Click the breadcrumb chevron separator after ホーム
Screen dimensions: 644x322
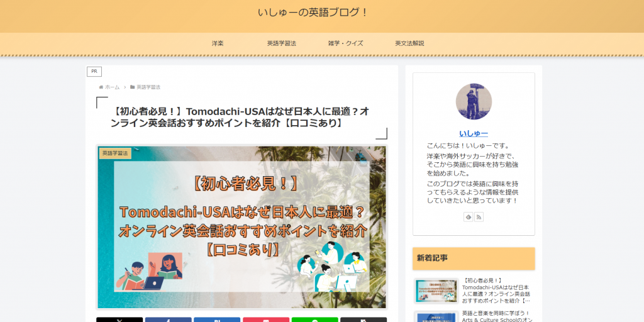[125, 87]
